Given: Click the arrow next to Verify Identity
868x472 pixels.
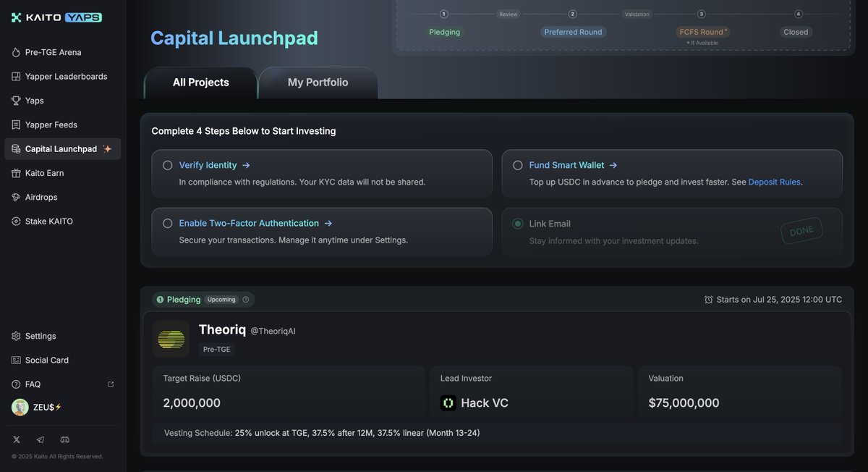Looking at the screenshot, I should [246, 165].
